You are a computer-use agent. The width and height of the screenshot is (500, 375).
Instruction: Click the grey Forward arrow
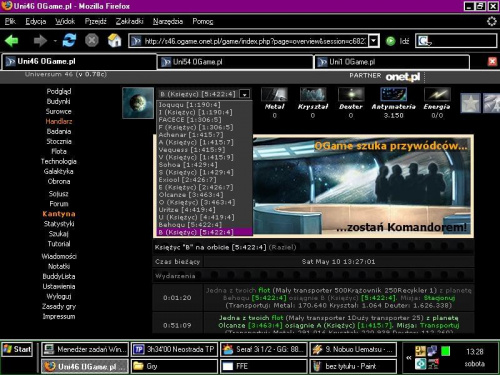pyautogui.click(x=40, y=41)
